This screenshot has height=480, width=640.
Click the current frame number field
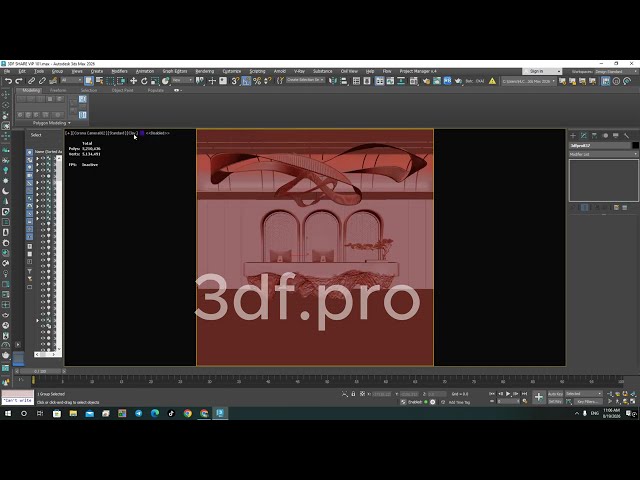coord(508,402)
